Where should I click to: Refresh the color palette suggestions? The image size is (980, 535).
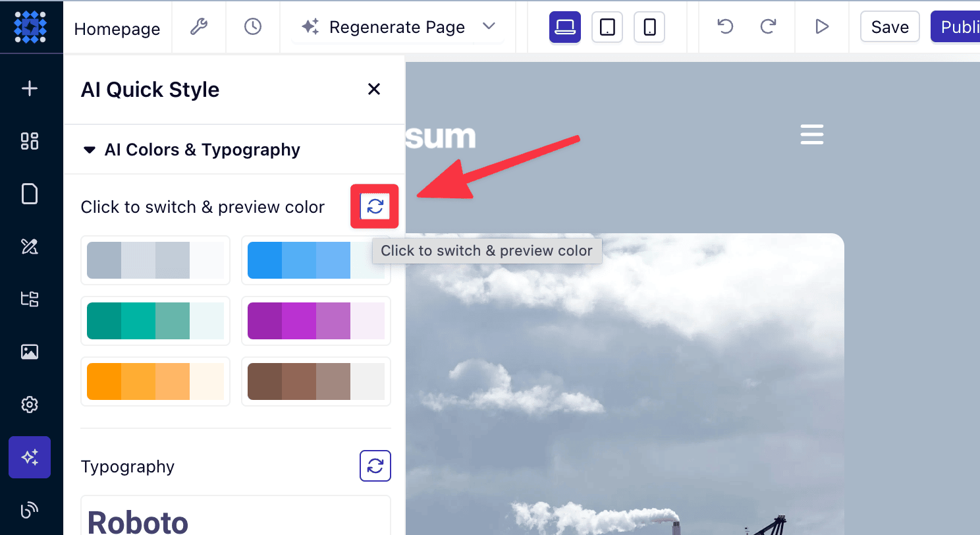(x=375, y=206)
